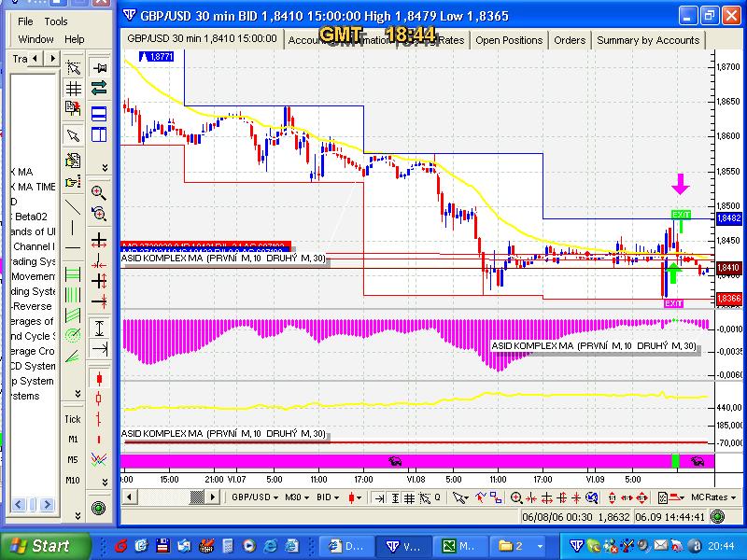
Task: Click the zoom reset magnifier icon in left toolbar
Action: [99, 213]
